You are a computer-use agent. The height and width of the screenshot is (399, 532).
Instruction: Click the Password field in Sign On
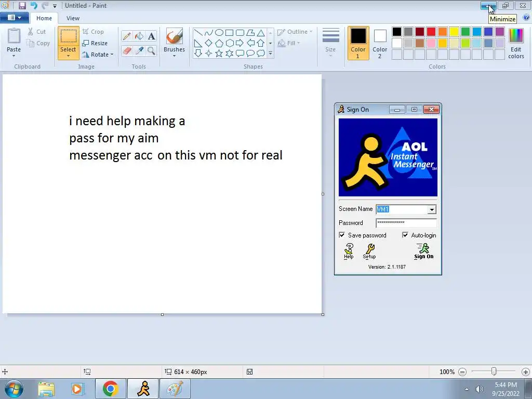pos(406,223)
